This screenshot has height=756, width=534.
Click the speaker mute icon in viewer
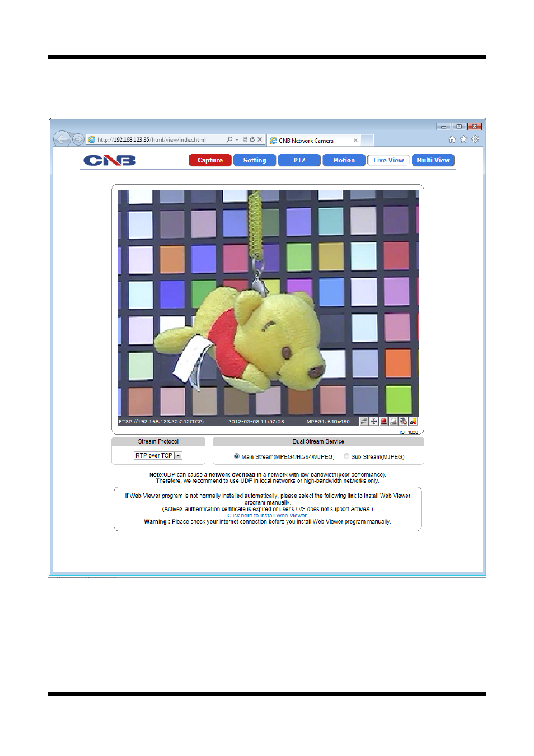pos(404,421)
